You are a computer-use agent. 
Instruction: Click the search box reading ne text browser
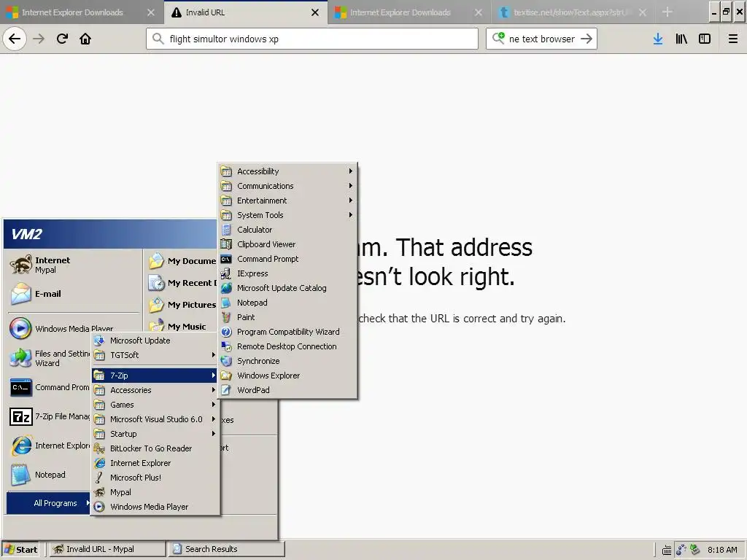point(541,39)
